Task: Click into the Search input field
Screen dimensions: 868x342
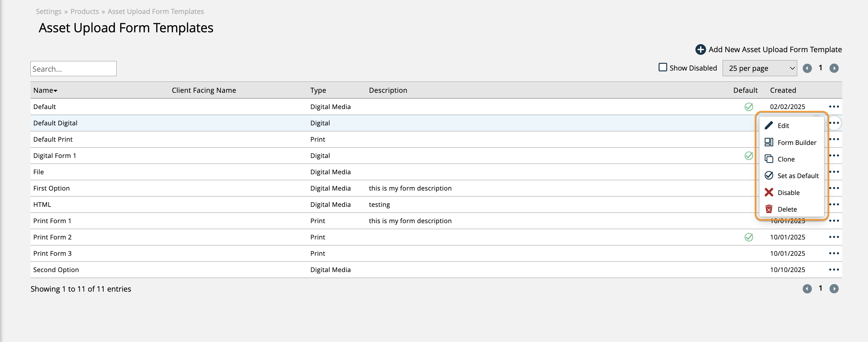Action: pos(73,69)
